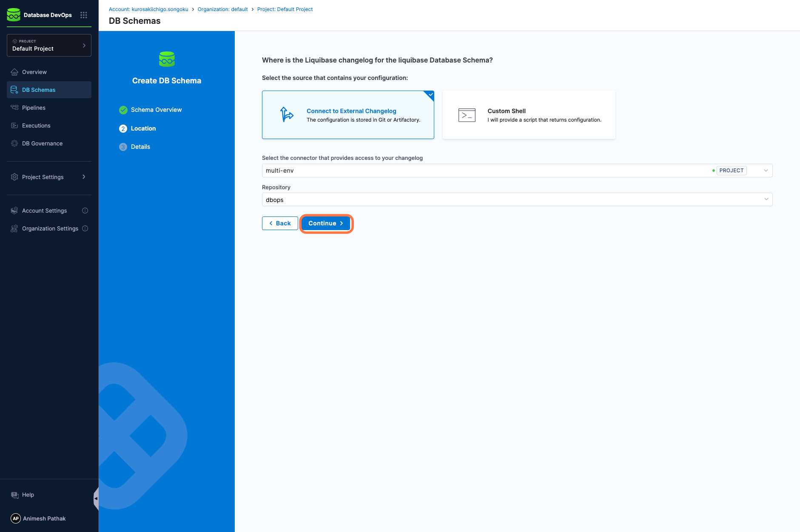
Task: Click info icon beside Organization Settings
Action: point(85,228)
